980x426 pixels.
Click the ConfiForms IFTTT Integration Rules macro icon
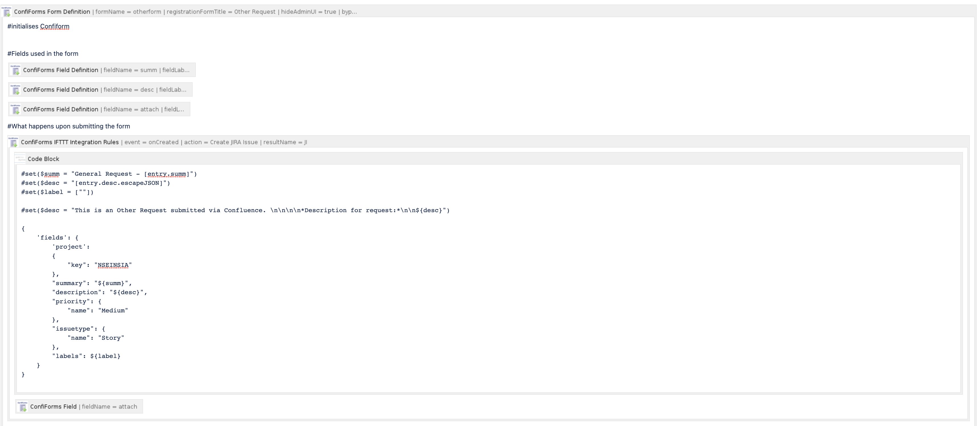point(14,142)
